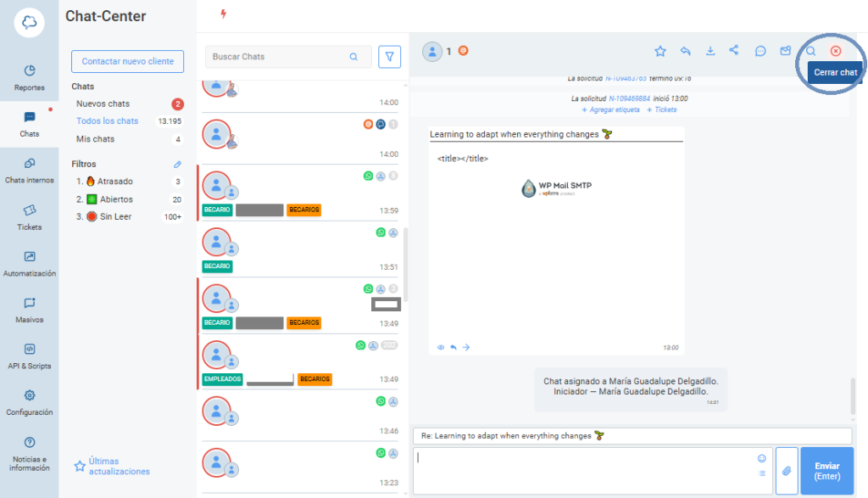Switch to the Automatización section
The image size is (868, 498).
pyautogui.click(x=29, y=263)
